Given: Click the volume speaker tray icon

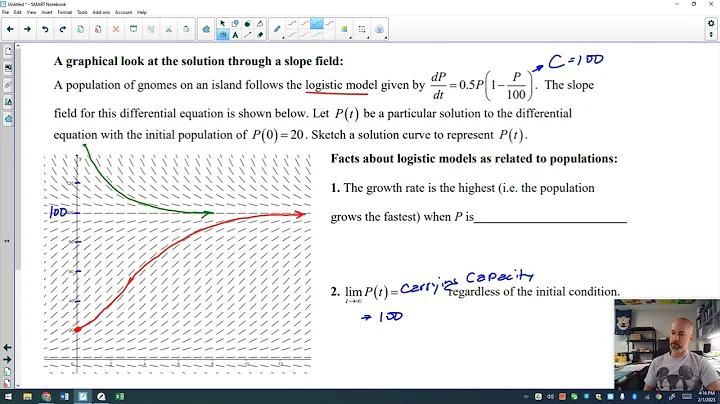Looking at the screenshot, I should [x=550, y=397].
